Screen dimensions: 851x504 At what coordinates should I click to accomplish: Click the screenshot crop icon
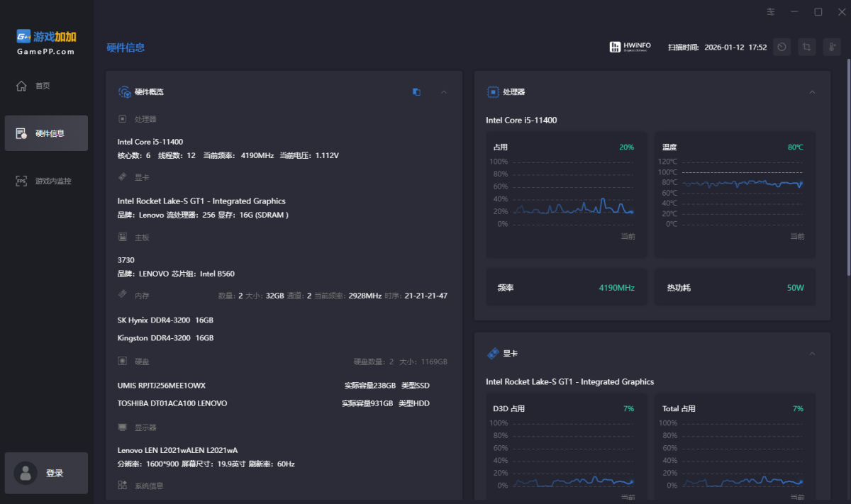coord(806,47)
